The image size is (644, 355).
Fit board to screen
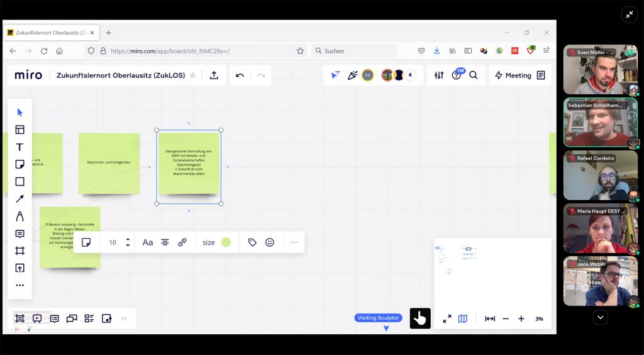489,319
